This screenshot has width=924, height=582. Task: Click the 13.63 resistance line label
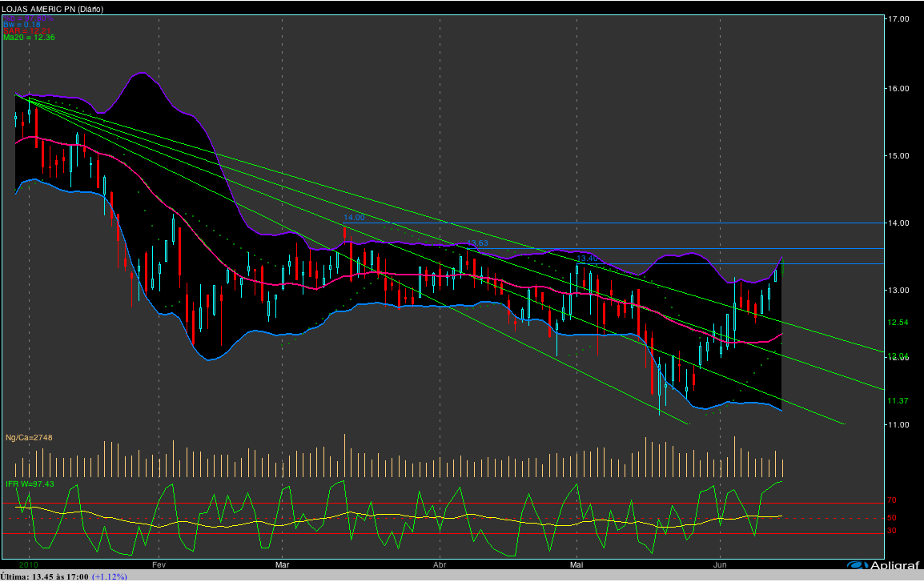[x=477, y=243]
